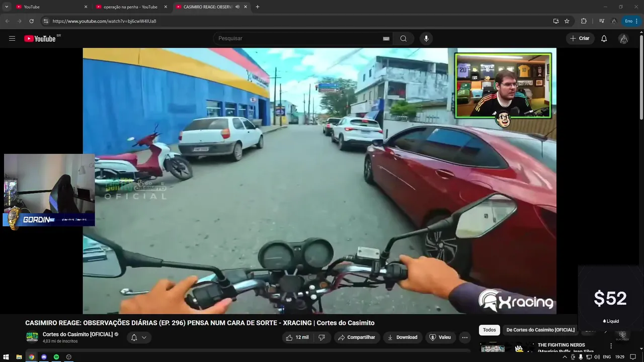Open Windows action center notifications
The width and height of the screenshot is (644, 362).
click(633, 357)
